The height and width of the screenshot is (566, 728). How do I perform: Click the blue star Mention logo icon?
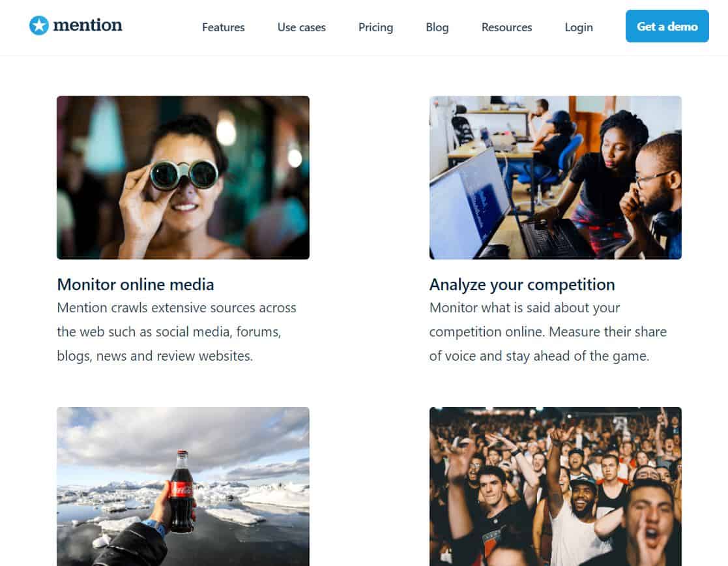tap(39, 25)
